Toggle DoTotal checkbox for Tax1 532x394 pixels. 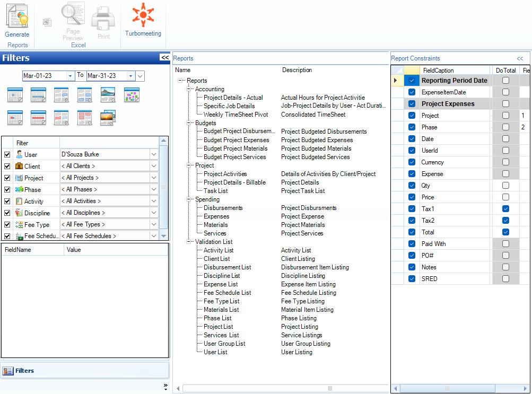(505, 208)
